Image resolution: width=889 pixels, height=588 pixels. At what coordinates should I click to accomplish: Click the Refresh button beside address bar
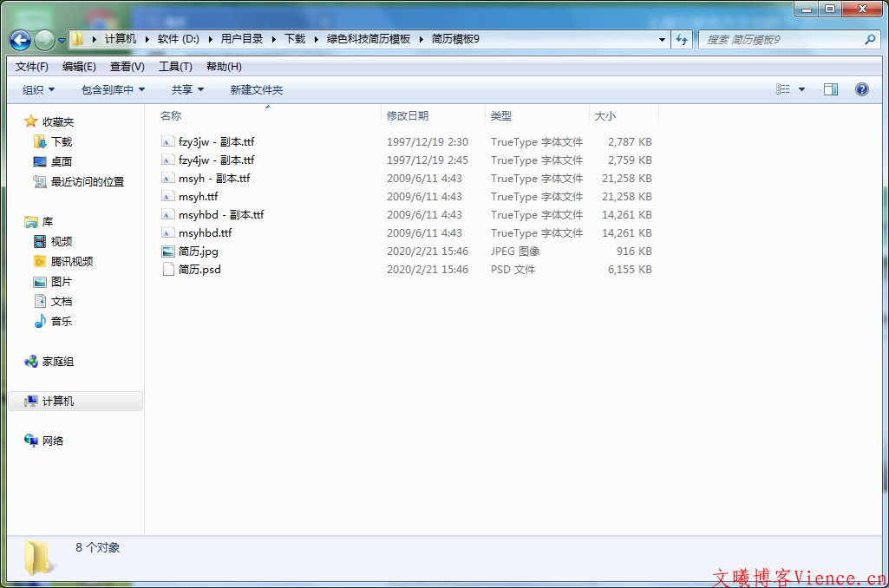(682, 40)
